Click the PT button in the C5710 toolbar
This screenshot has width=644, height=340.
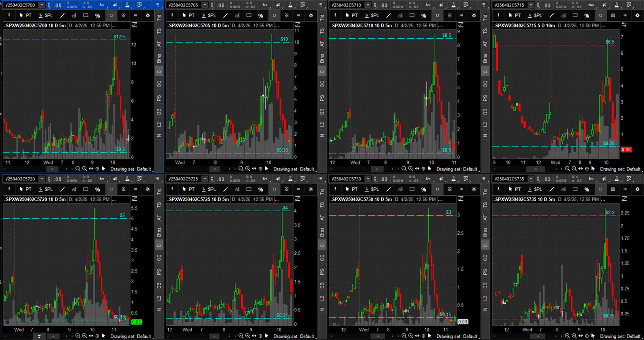[352, 16]
